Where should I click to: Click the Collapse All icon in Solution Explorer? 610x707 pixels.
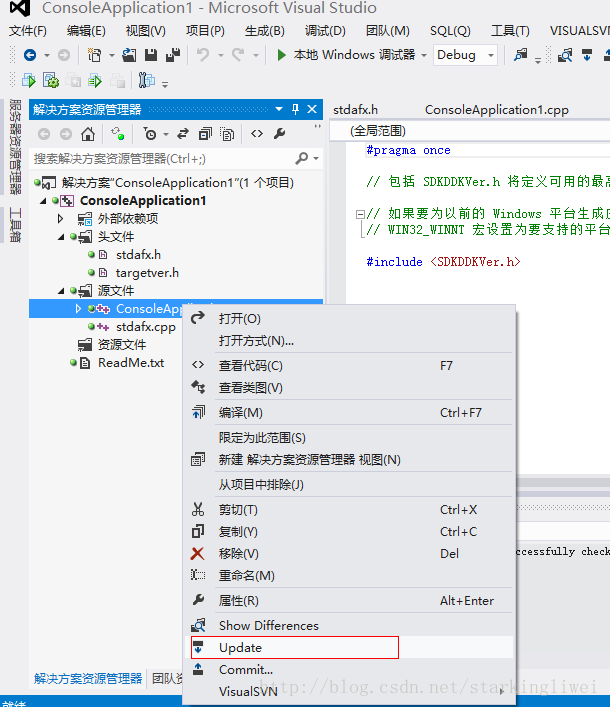click(205, 134)
